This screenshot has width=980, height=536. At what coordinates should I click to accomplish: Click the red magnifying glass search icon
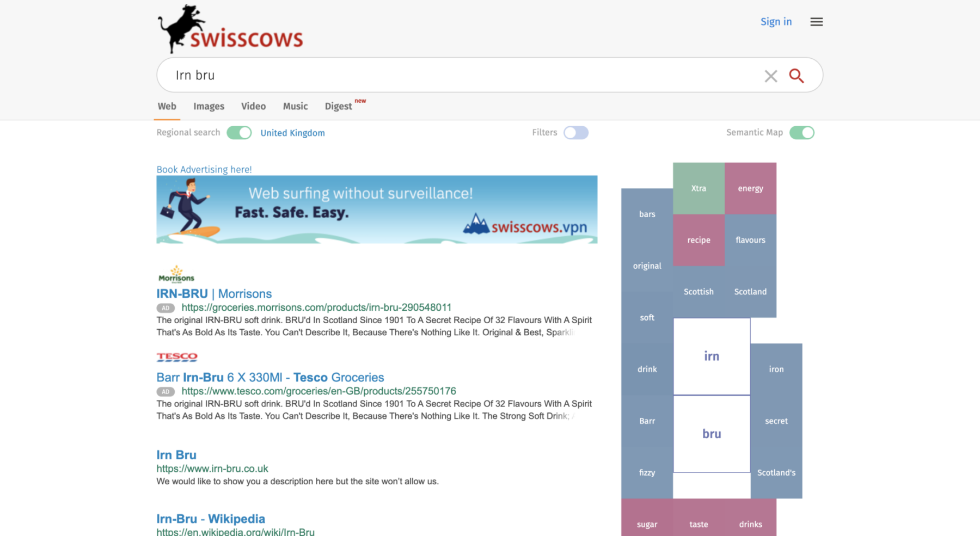[796, 76]
